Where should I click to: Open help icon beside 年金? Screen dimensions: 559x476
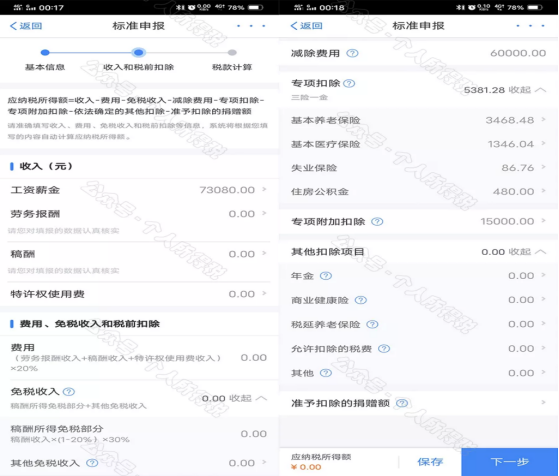tap(326, 276)
